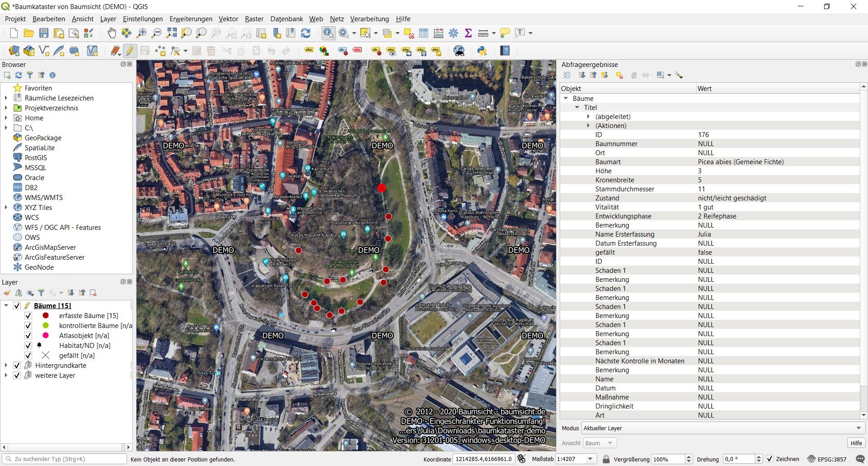Open the Python Console icon

tap(482, 51)
